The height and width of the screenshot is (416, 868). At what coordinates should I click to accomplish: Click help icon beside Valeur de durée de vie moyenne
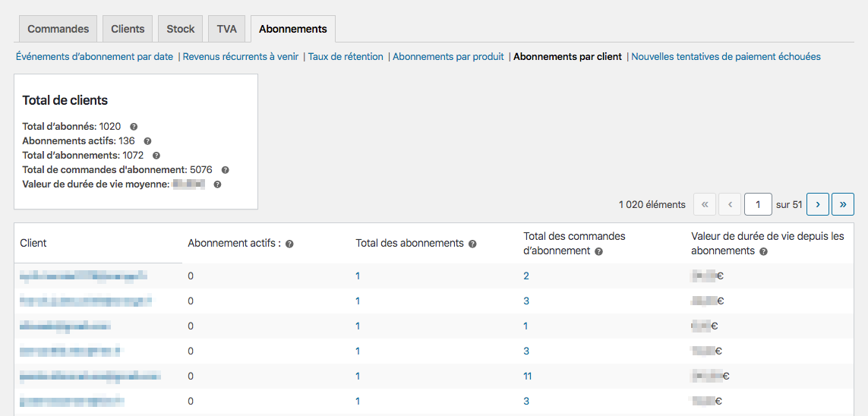click(x=217, y=184)
